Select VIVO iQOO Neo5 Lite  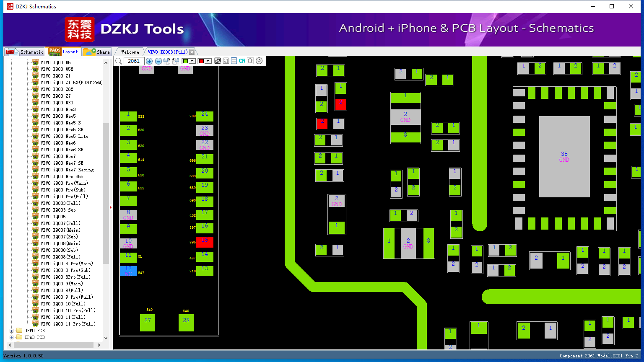(64, 136)
